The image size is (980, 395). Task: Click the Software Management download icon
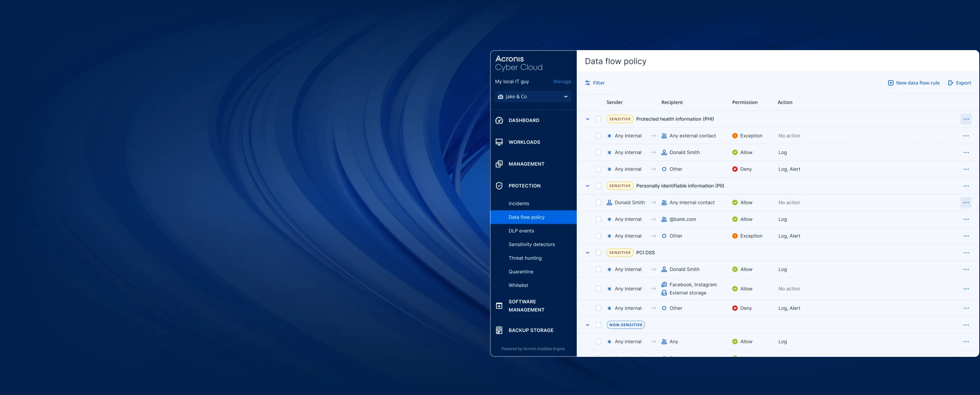coord(499,306)
